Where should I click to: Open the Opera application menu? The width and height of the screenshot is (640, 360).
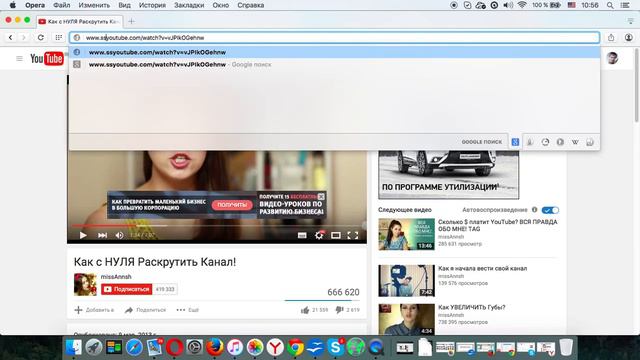point(35,5)
